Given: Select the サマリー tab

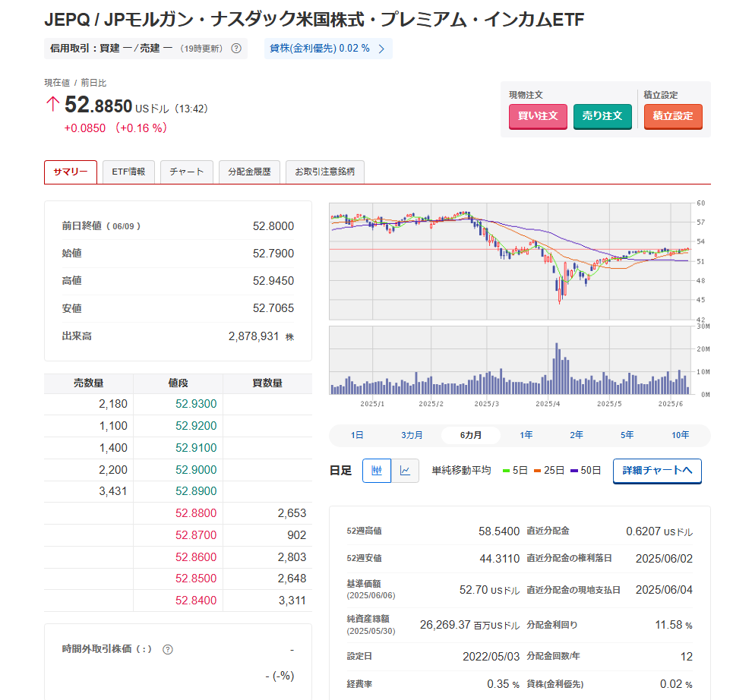Looking at the screenshot, I should (x=71, y=172).
